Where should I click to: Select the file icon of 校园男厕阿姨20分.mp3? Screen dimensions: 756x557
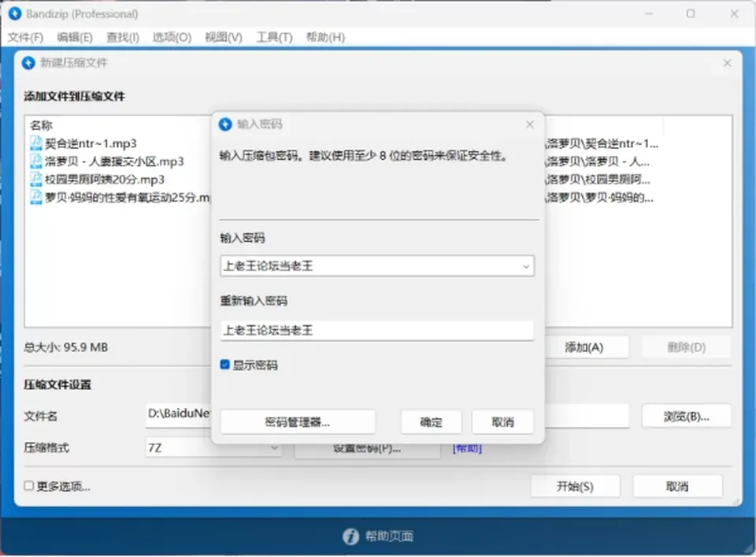tap(35, 180)
